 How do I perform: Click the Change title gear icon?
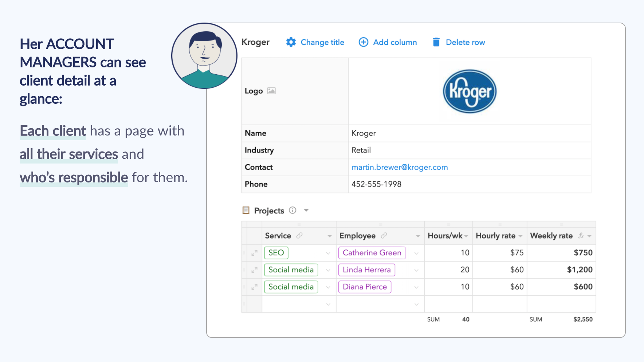[x=291, y=42]
